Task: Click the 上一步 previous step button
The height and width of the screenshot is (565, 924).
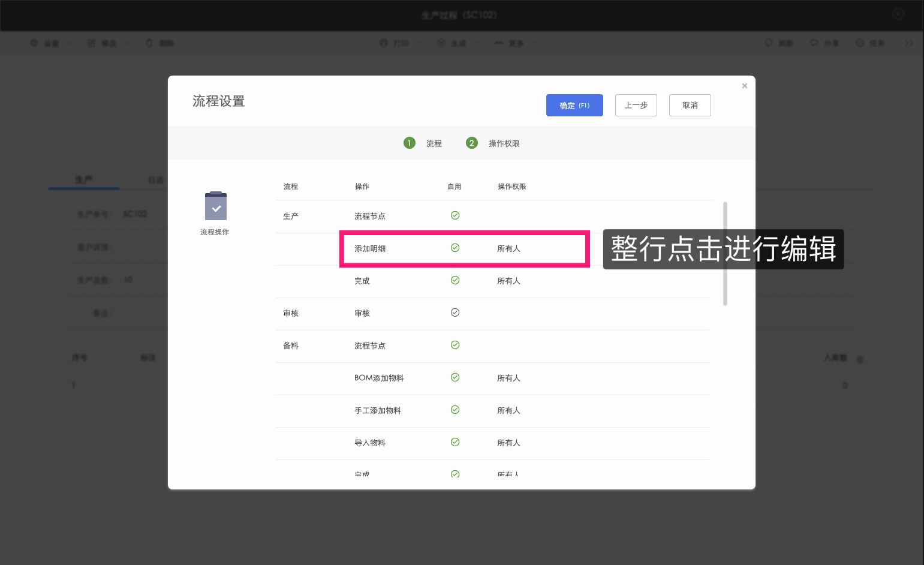Action: (x=636, y=105)
